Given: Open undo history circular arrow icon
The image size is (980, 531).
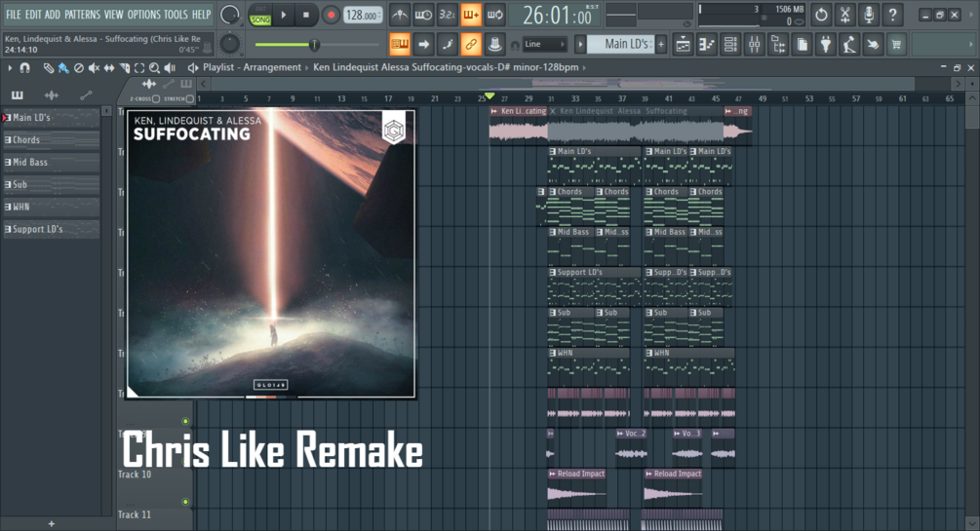Looking at the screenshot, I should click(x=821, y=15).
